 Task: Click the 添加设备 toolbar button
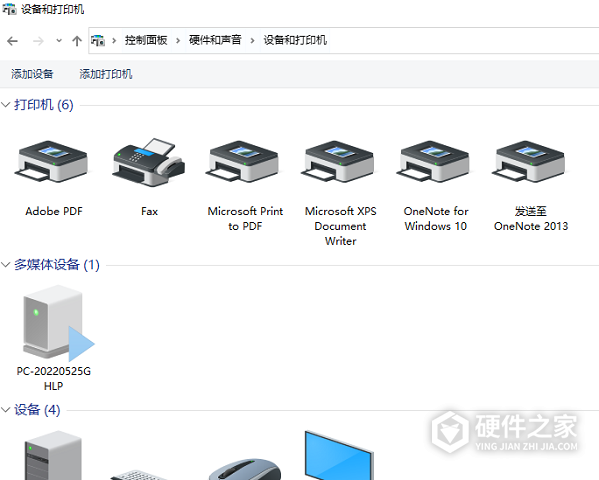point(32,74)
